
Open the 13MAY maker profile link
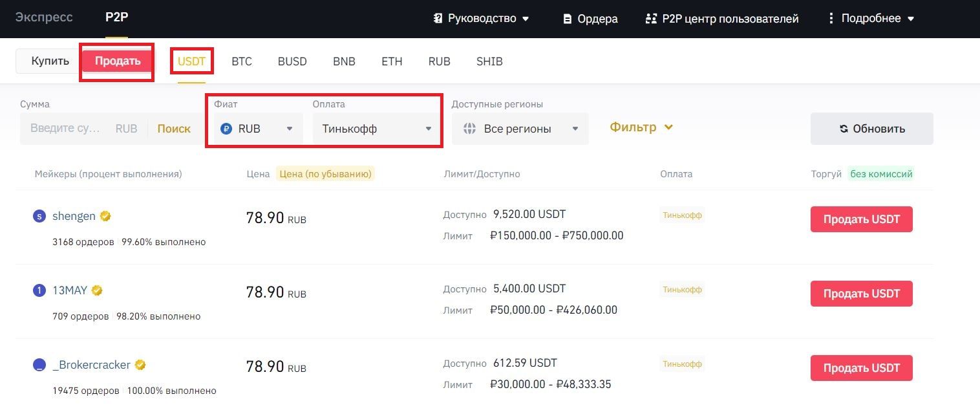70,290
